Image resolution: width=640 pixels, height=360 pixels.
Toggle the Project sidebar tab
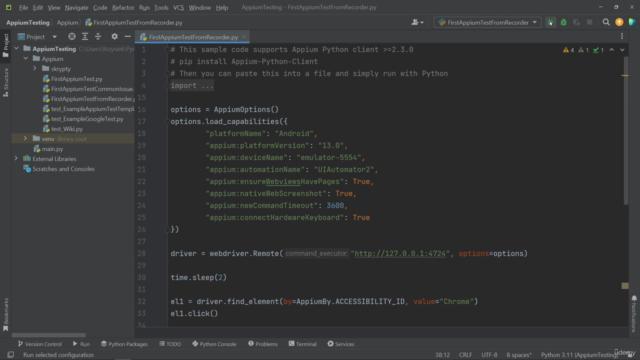point(6,45)
